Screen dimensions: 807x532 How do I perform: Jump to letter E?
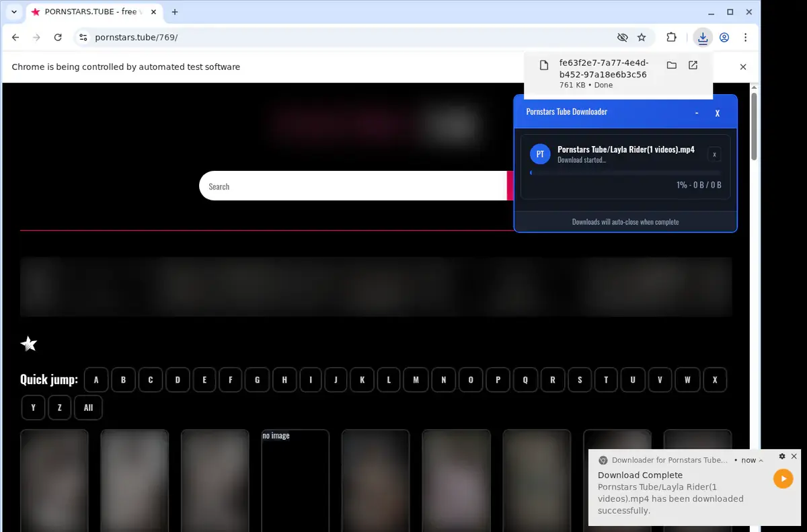point(204,379)
